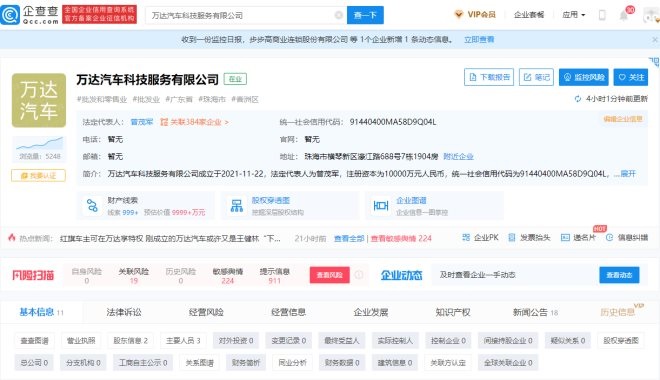Image resolution: width=660 pixels, height=380 pixels.
Task: Clear the search box with the X icon
Action: tap(338, 15)
